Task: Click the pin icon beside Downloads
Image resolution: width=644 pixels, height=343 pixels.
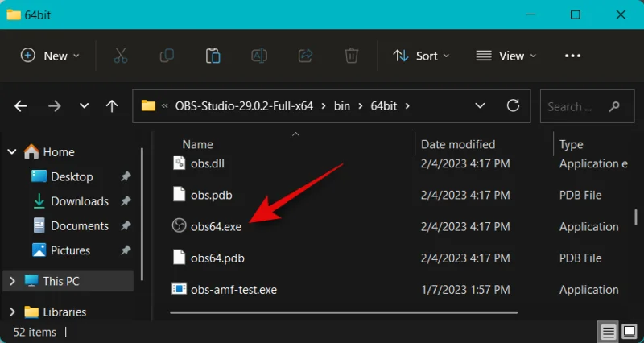Action: click(x=126, y=201)
